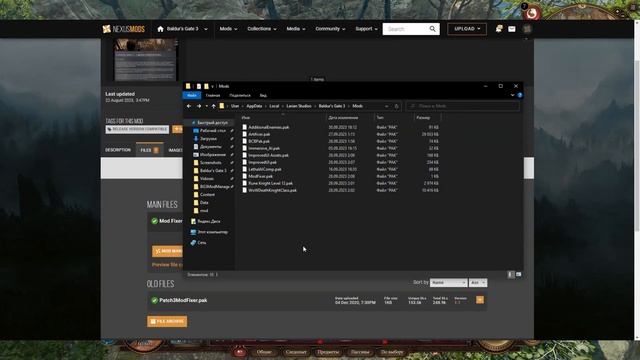
Task: Open the Share ribbon tab in Explorer
Action: tap(240, 96)
